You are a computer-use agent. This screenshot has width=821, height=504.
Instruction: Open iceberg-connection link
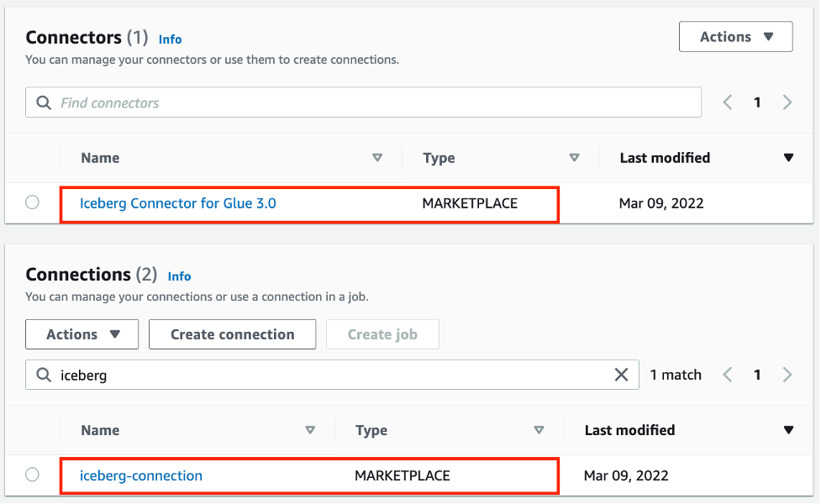pyautogui.click(x=140, y=475)
